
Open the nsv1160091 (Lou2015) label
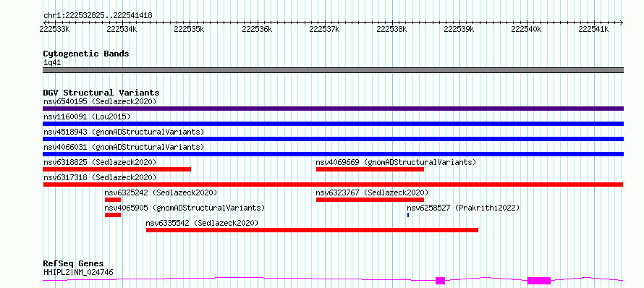tap(87, 117)
